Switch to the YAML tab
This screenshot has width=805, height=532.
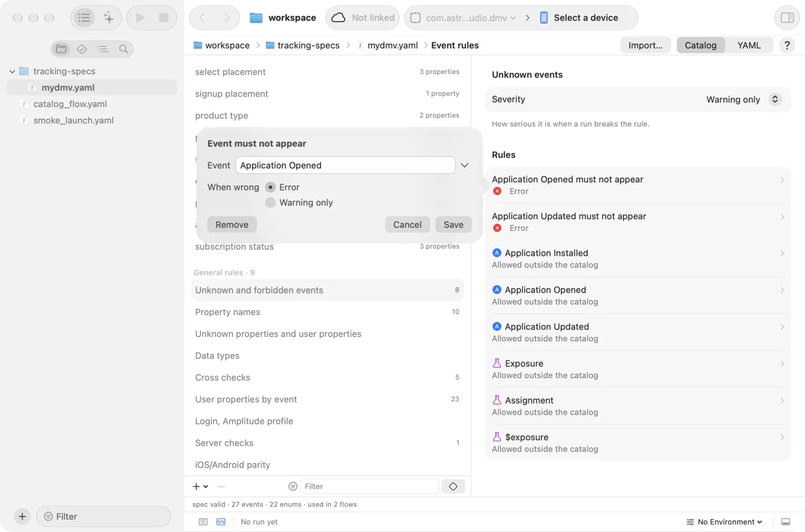point(749,45)
